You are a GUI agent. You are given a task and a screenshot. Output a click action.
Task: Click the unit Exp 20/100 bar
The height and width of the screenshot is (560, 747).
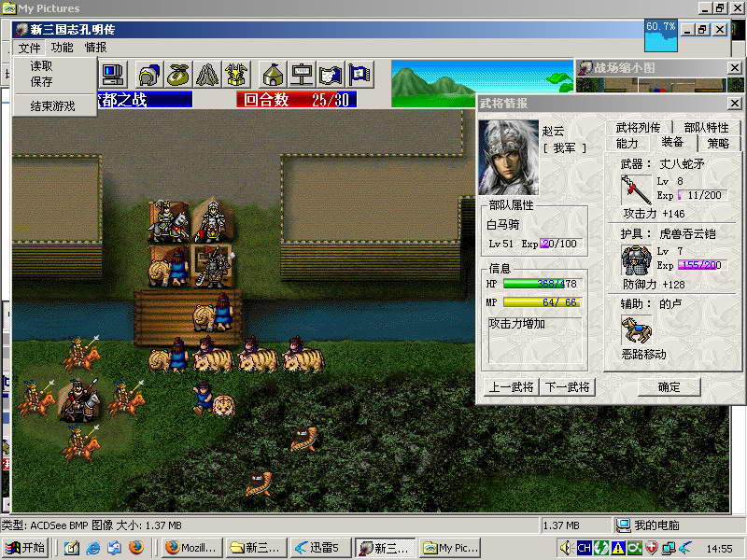point(561,244)
